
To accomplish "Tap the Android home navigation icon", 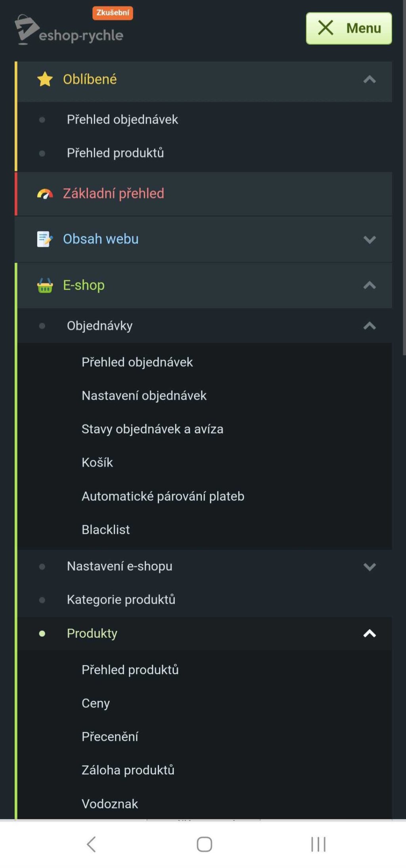I will (204, 844).
